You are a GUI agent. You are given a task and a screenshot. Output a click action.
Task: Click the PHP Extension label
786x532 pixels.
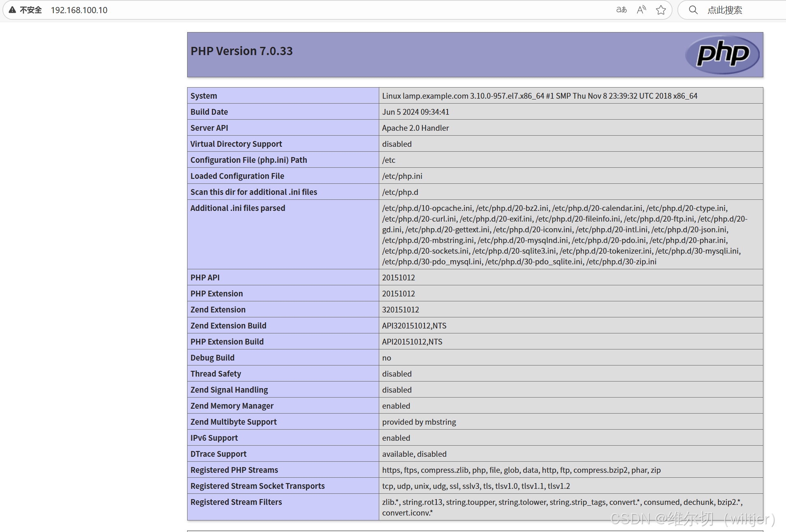(216, 294)
